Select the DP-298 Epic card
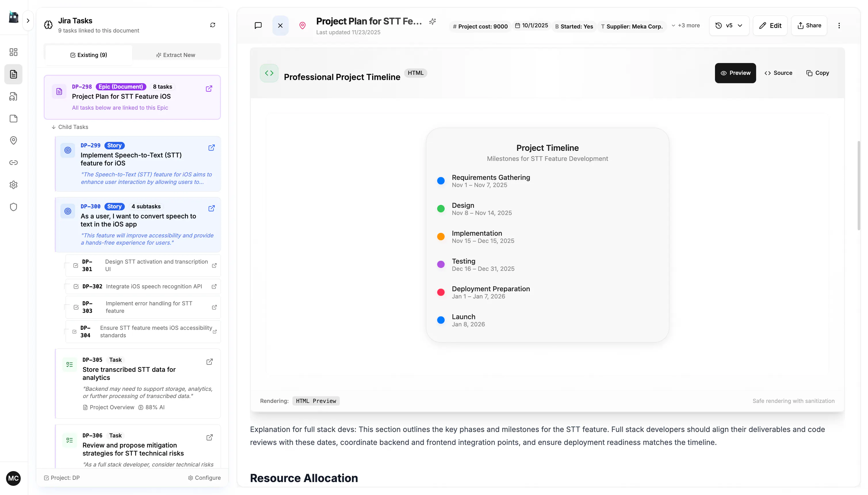Screen dimensions: 868x495 [x=132, y=97]
